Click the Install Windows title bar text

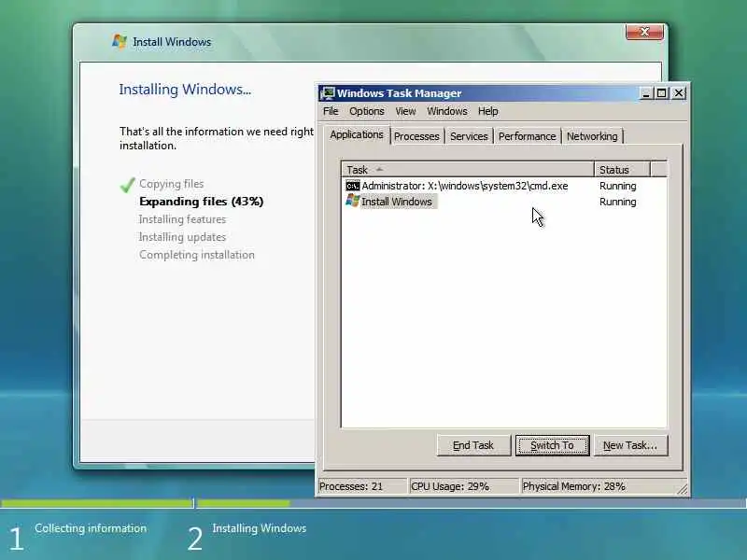pyautogui.click(x=172, y=42)
